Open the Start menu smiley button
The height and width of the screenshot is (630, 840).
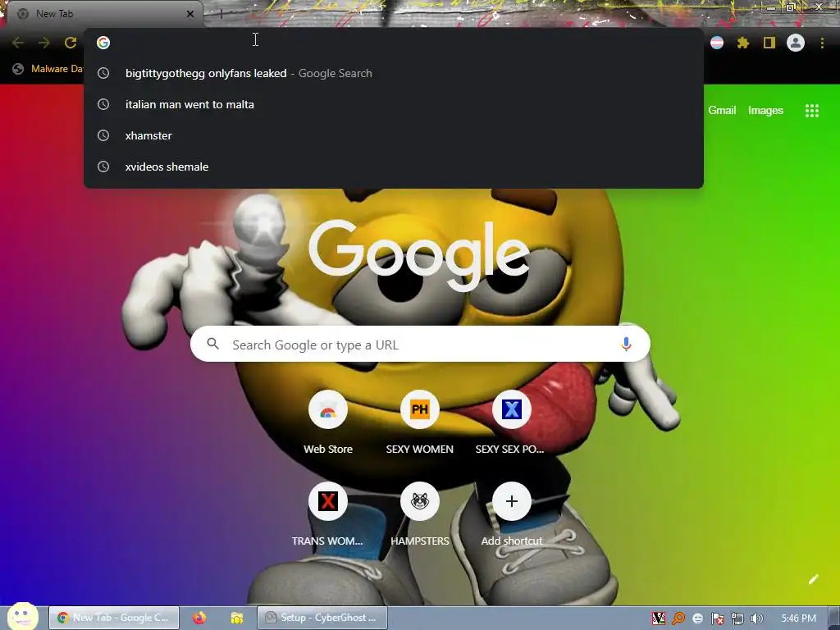[x=22, y=617]
